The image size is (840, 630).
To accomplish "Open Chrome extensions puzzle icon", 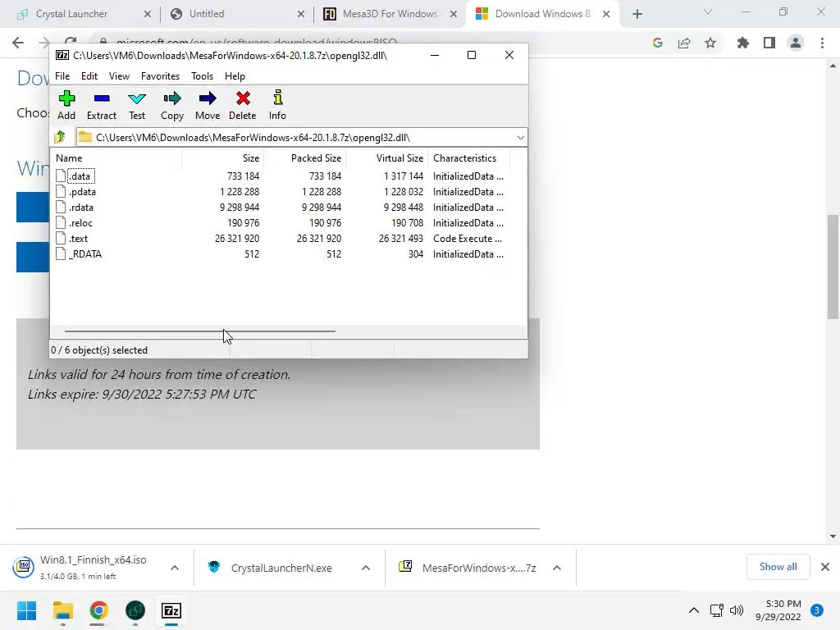I will [742, 43].
